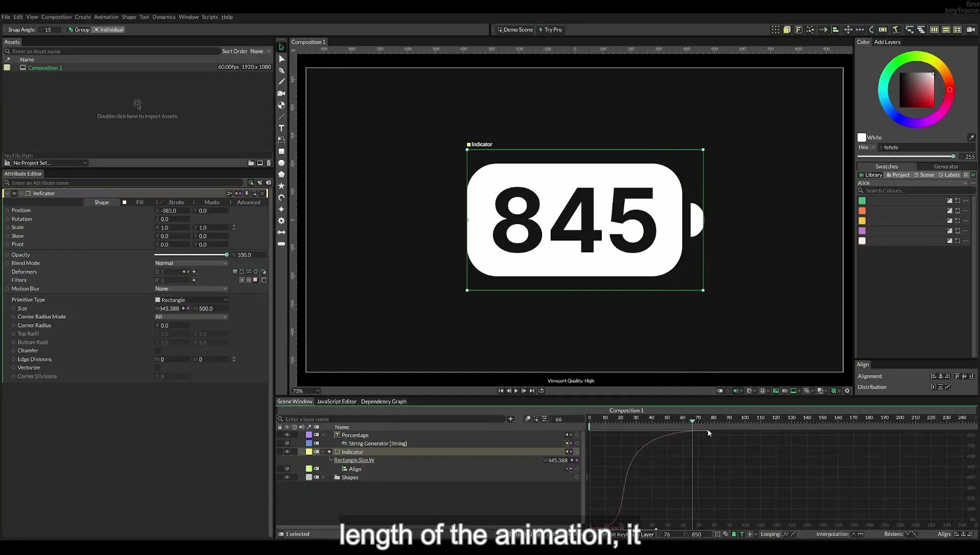Click the add layer plus button
Screen dimensions: 980x555
click(510, 419)
